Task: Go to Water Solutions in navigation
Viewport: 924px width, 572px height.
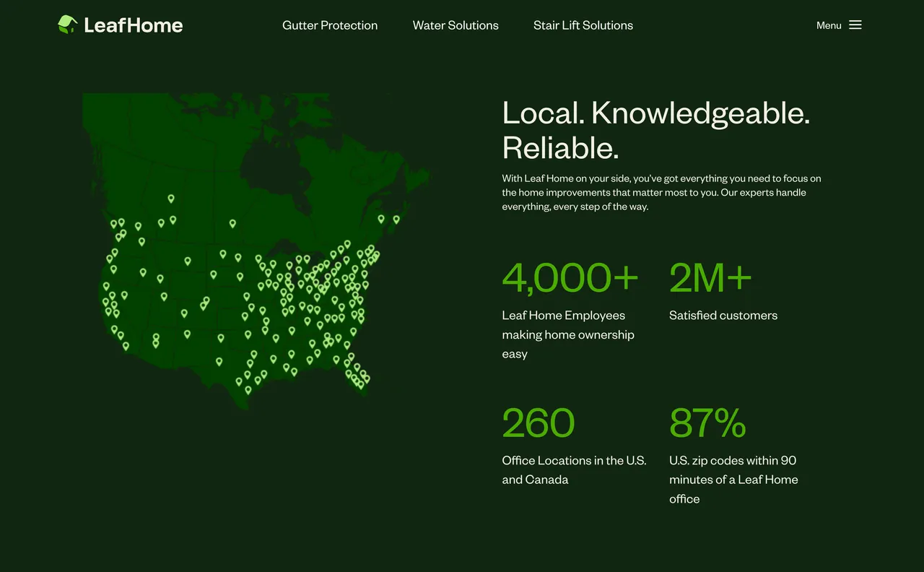Action: click(456, 25)
